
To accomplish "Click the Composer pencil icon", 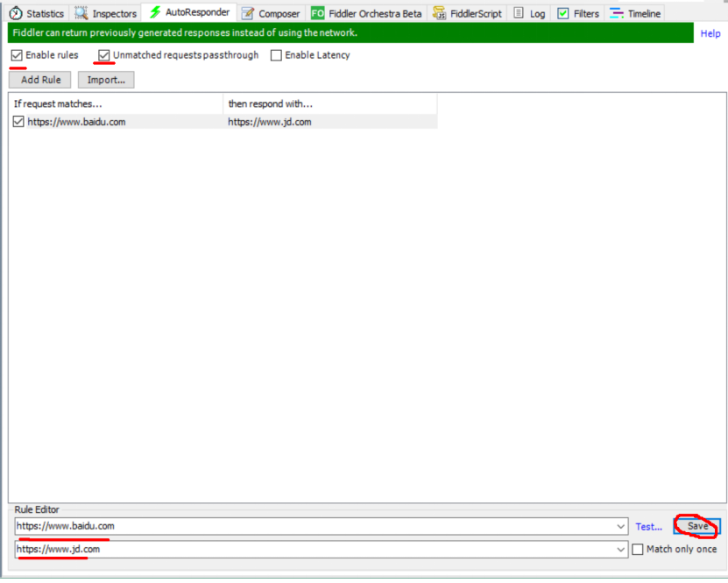I will click(x=248, y=13).
